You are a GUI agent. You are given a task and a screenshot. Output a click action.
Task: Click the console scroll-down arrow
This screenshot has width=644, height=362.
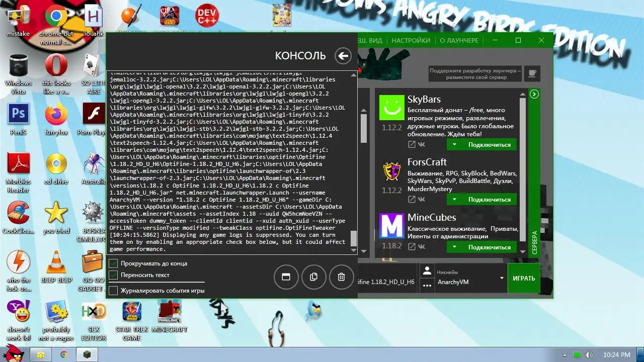354,250
